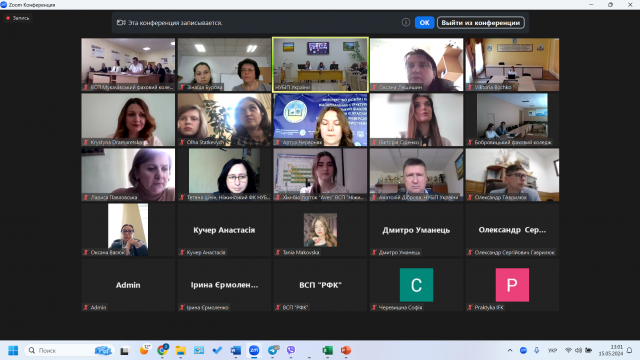640x360 pixels.
Task: Click the green 'C' avatar of Черевишна Софія
Action: point(416,285)
